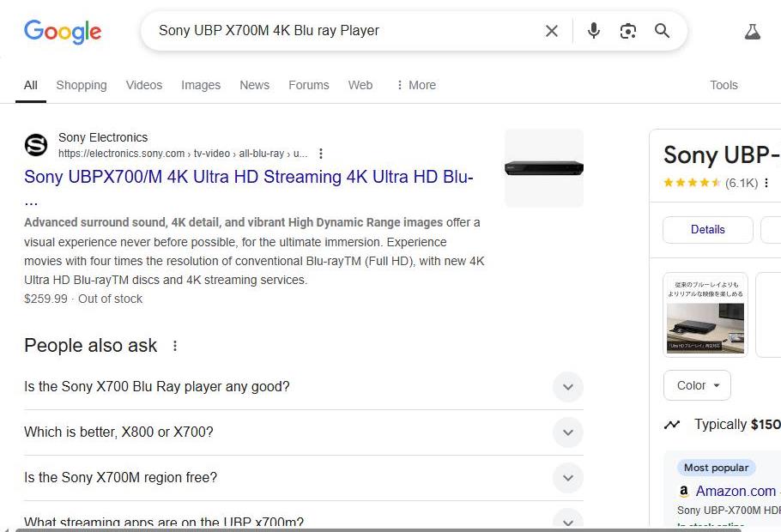This screenshot has width=781, height=532.
Task: Switch to the Forums tab
Action: [x=309, y=85]
